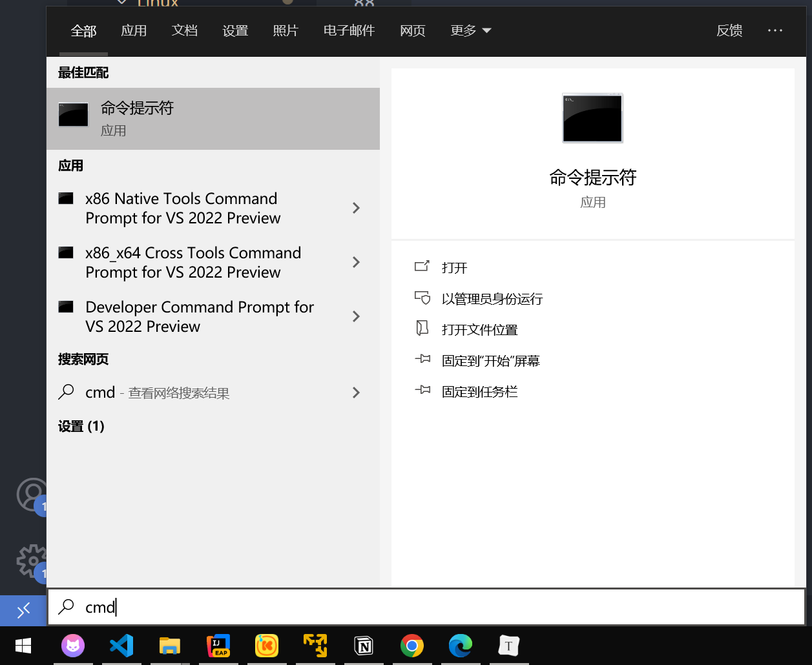Open Google Chrome from the taskbar
The image size is (812, 665).
tap(411, 645)
